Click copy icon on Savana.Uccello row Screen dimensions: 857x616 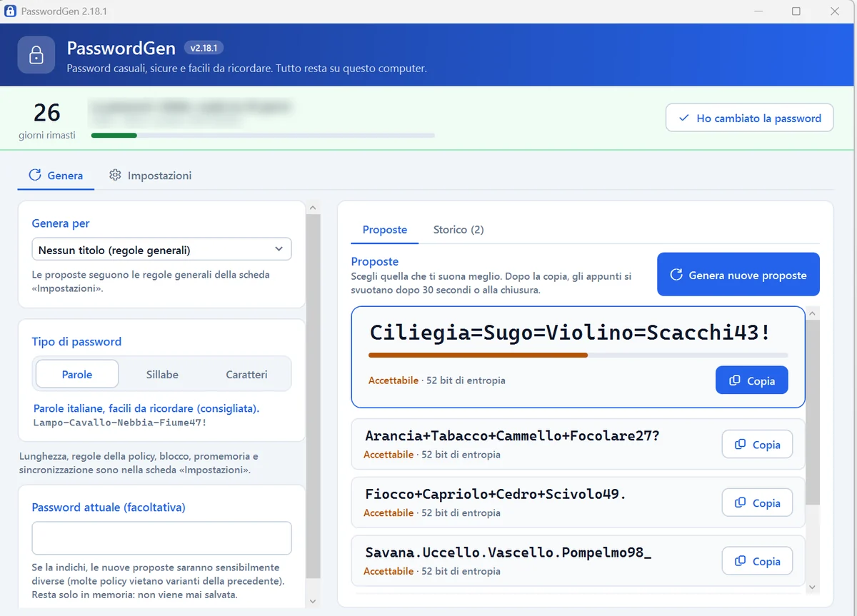point(740,562)
